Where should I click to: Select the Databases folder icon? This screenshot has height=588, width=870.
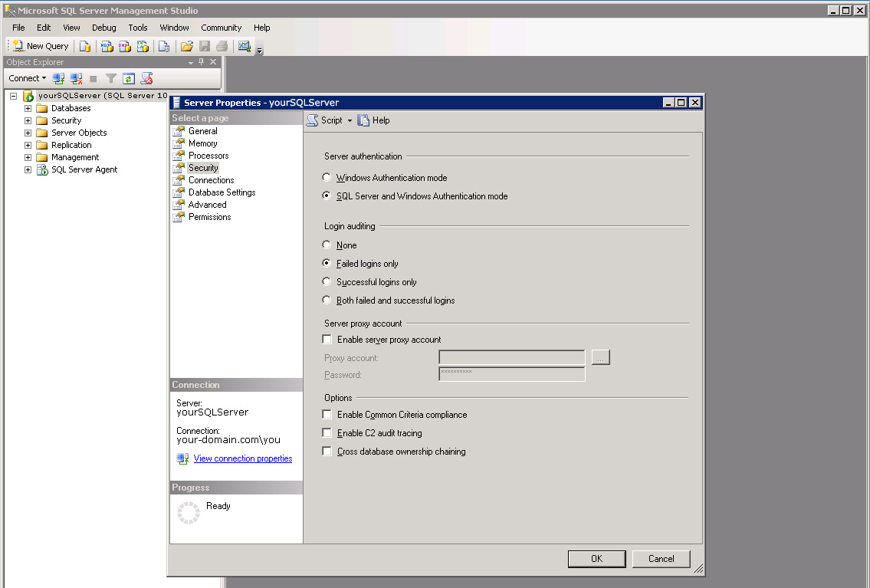[42, 108]
